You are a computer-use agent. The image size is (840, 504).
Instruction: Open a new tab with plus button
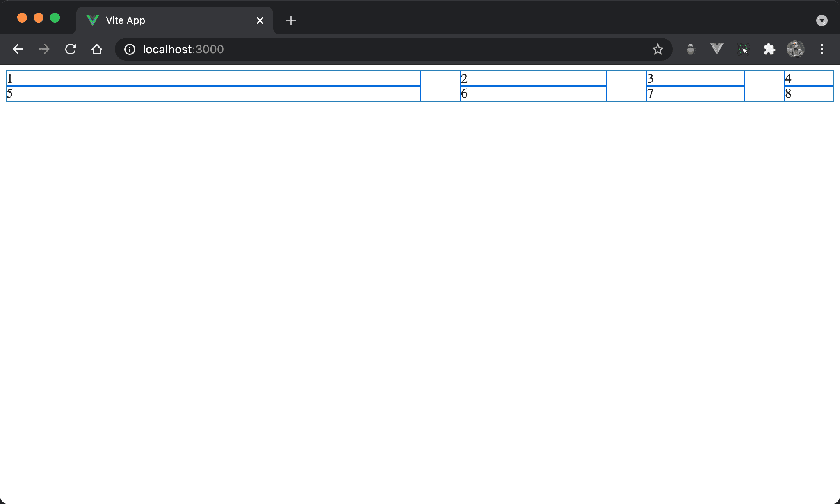(x=291, y=20)
